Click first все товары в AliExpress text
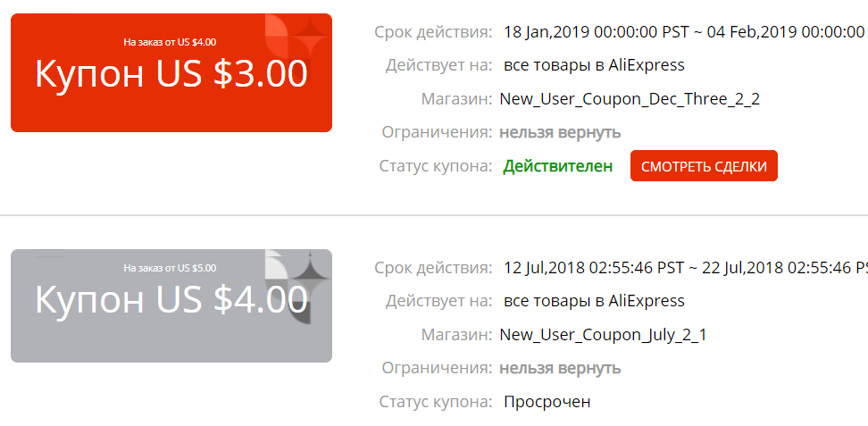868x426 pixels. coord(594,65)
